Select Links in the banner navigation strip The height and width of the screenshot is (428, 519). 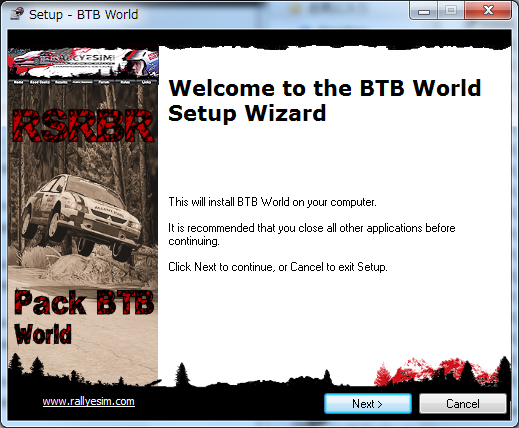pos(146,82)
